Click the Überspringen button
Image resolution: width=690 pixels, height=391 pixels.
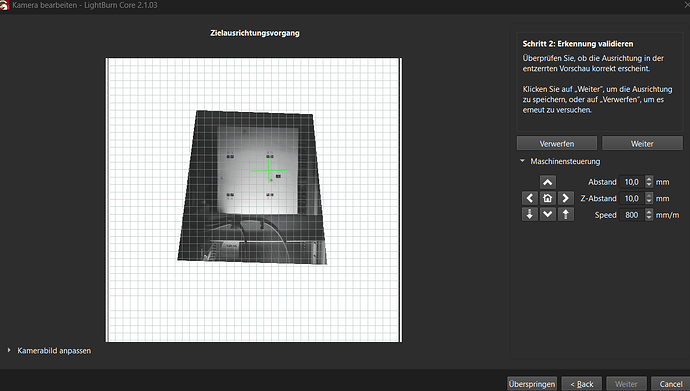(532, 384)
